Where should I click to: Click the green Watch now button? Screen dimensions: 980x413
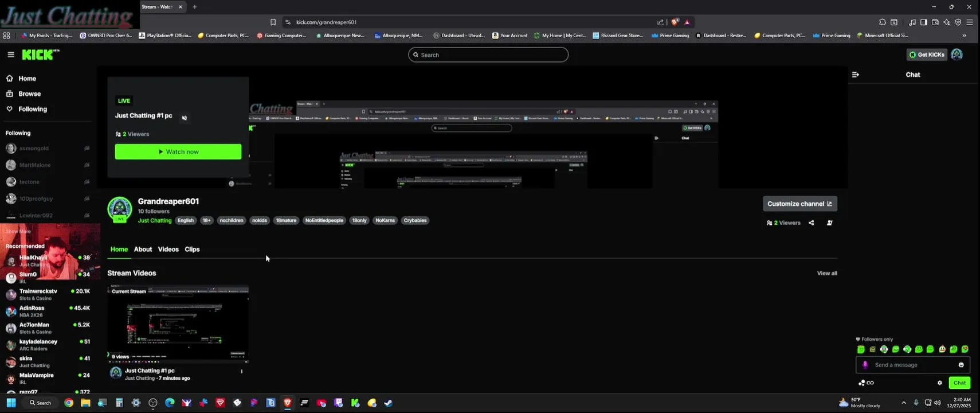[x=178, y=151]
